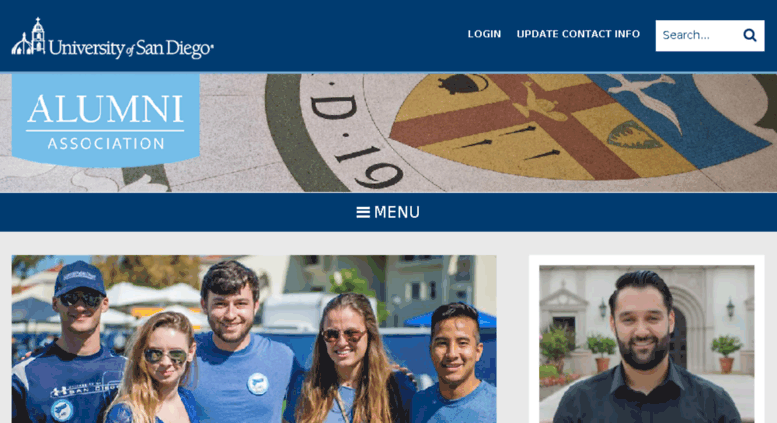The image size is (777, 423).
Task: Open the portrait of the bearded man
Action: (647, 344)
